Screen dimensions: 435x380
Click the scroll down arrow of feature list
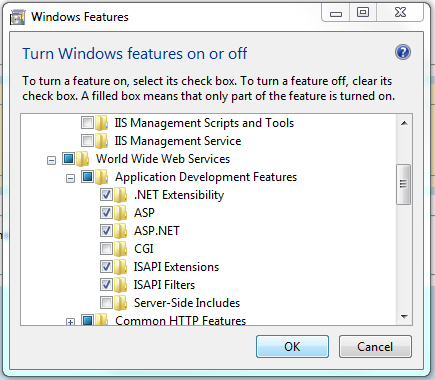pyautogui.click(x=404, y=317)
